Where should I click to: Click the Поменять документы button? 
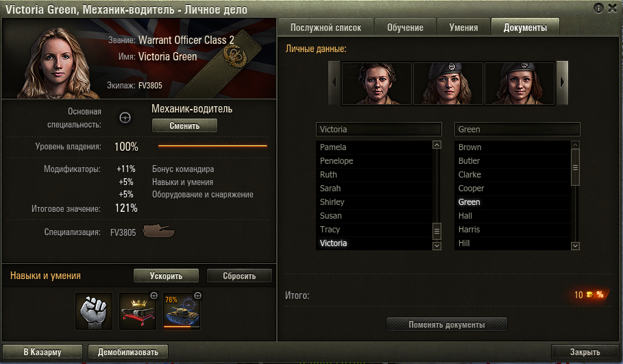447,324
